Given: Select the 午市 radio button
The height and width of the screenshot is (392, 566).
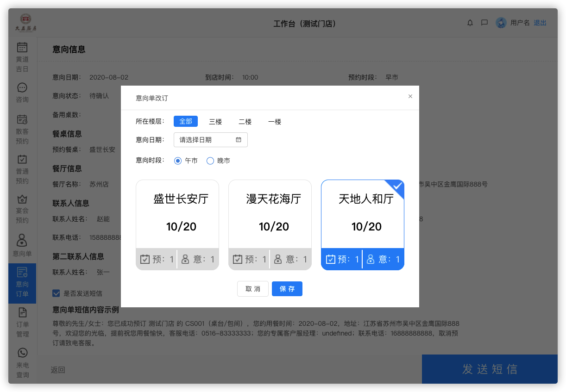Looking at the screenshot, I should pyautogui.click(x=178, y=161).
